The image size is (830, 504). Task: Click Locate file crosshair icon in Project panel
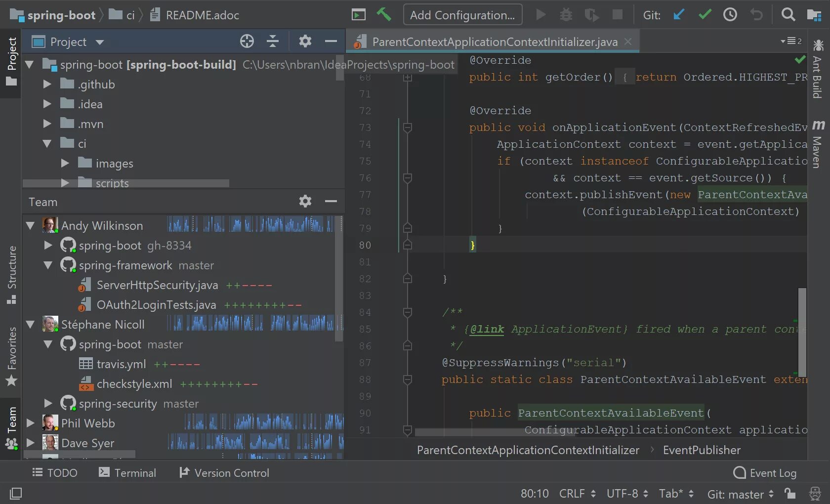coord(247,42)
